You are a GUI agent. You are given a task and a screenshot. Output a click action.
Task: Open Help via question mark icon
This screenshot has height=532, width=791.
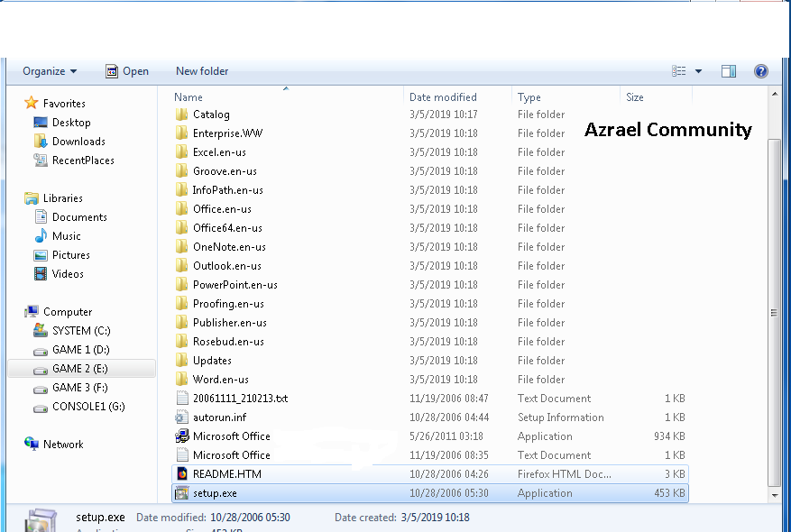click(760, 71)
